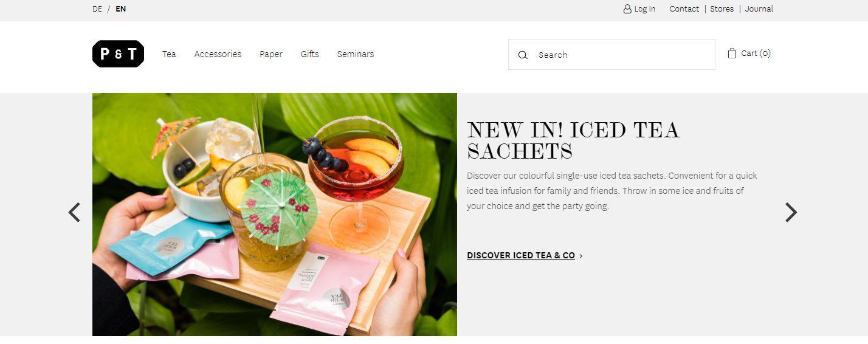
Task: Open the Paper menu
Action: (271, 54)
